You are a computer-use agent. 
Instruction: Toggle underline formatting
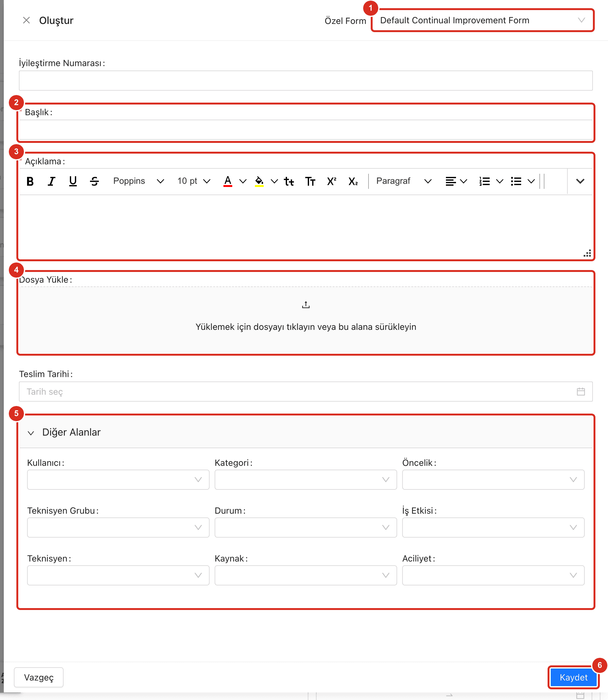[x=73, y=182]
